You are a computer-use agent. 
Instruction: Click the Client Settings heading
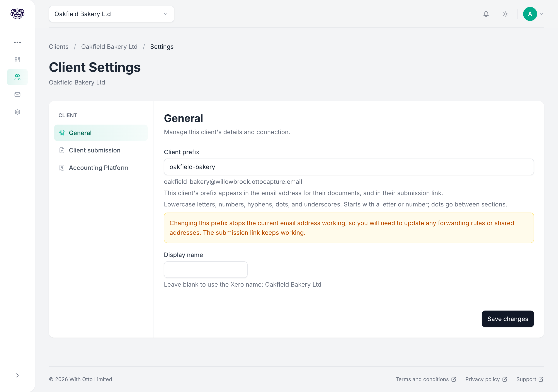(x=95, y=67)
